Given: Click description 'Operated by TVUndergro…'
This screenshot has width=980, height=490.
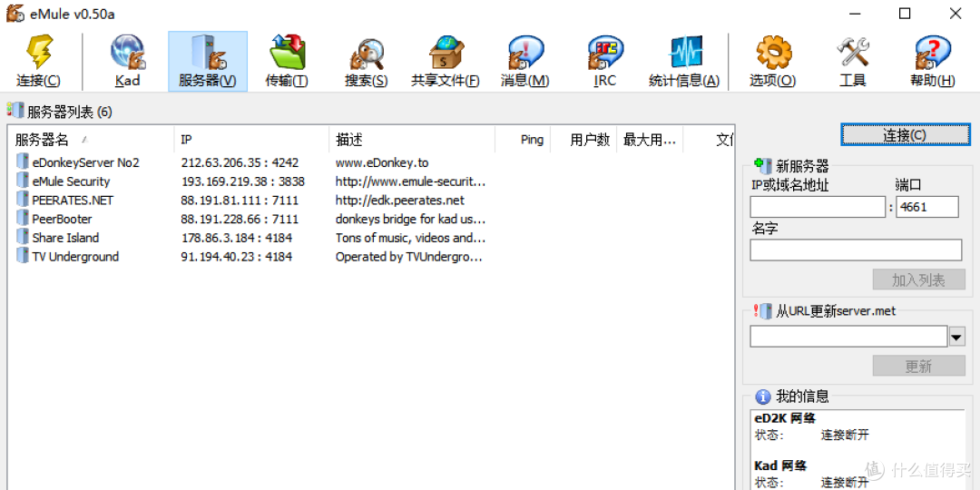Looking at the screenshot, I should point(408,256).
